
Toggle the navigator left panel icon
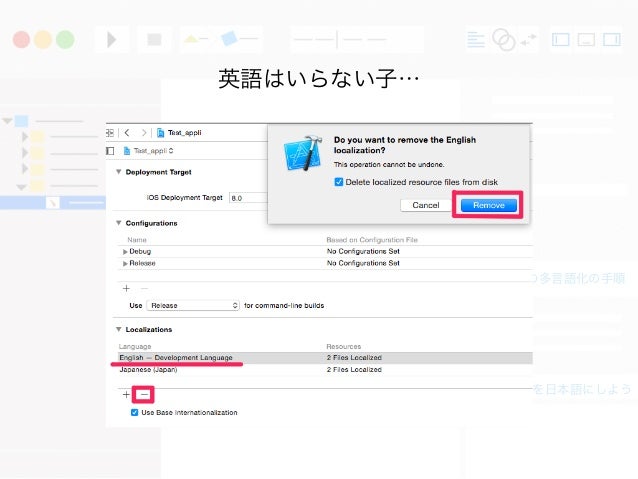[561, 40]
